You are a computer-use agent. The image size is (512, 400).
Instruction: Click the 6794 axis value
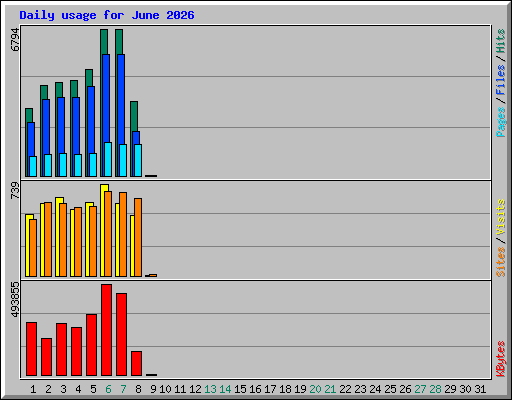click(15, 40)
